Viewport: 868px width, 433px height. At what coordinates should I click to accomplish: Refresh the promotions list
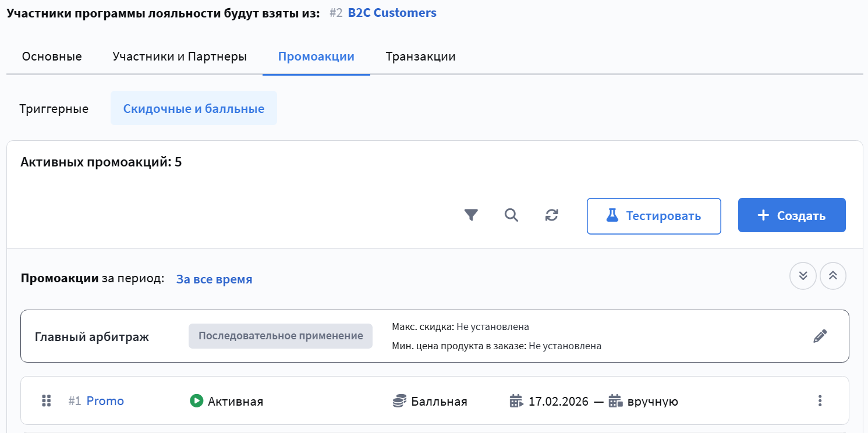(x=552, y=216)
